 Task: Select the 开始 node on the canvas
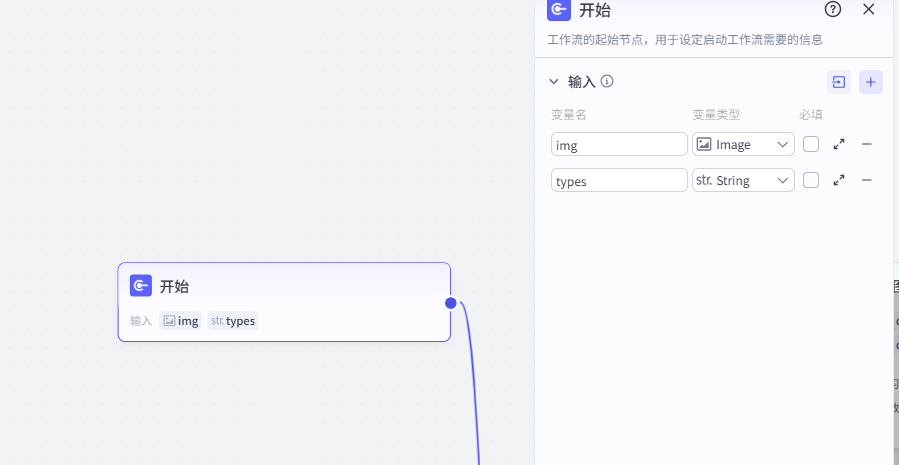(284, 302)
